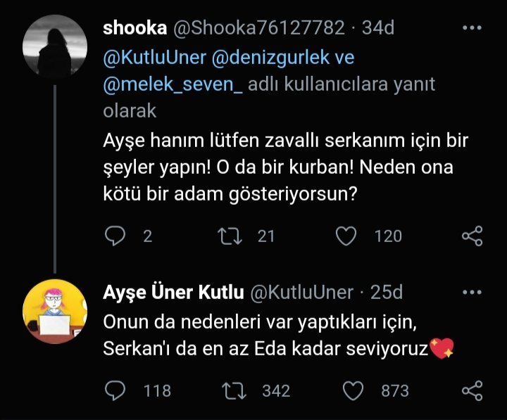Open the @Shooka76127782 handle
This screenshot has height=420, width=507.
click(x=258, y=28)
